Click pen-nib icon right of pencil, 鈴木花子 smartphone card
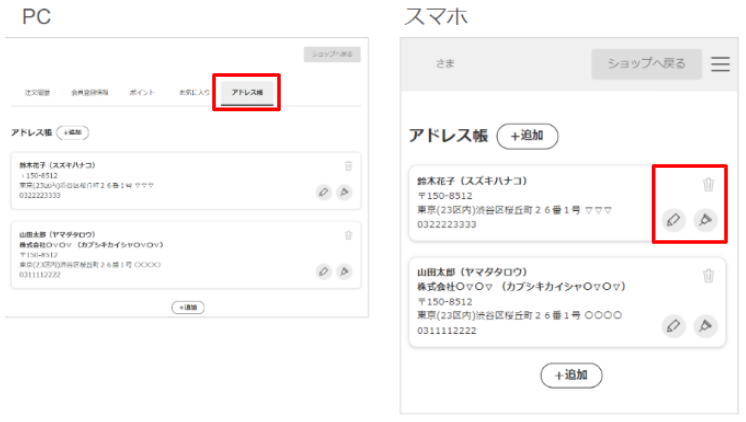The image size is (746, 422). [706, 220]
